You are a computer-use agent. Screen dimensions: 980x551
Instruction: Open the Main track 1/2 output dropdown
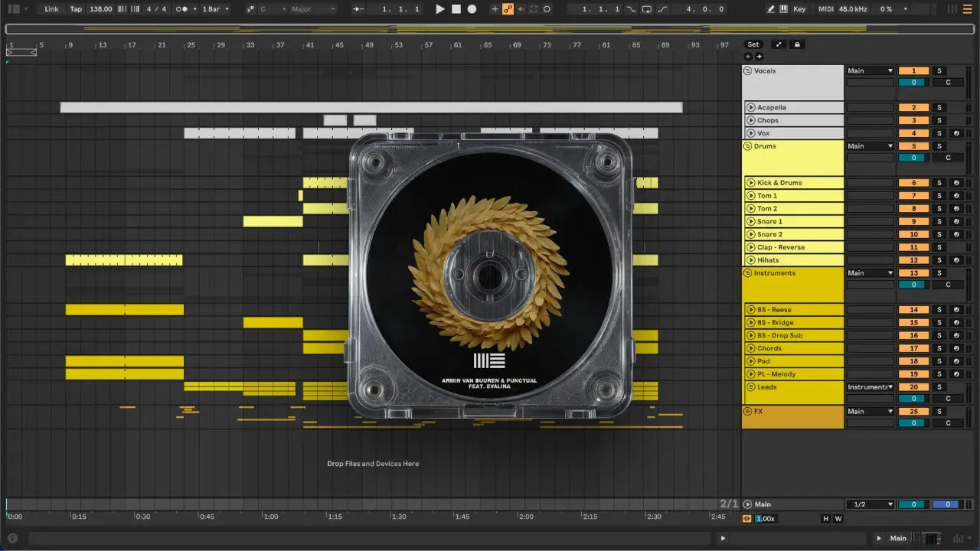pos(870,504)
